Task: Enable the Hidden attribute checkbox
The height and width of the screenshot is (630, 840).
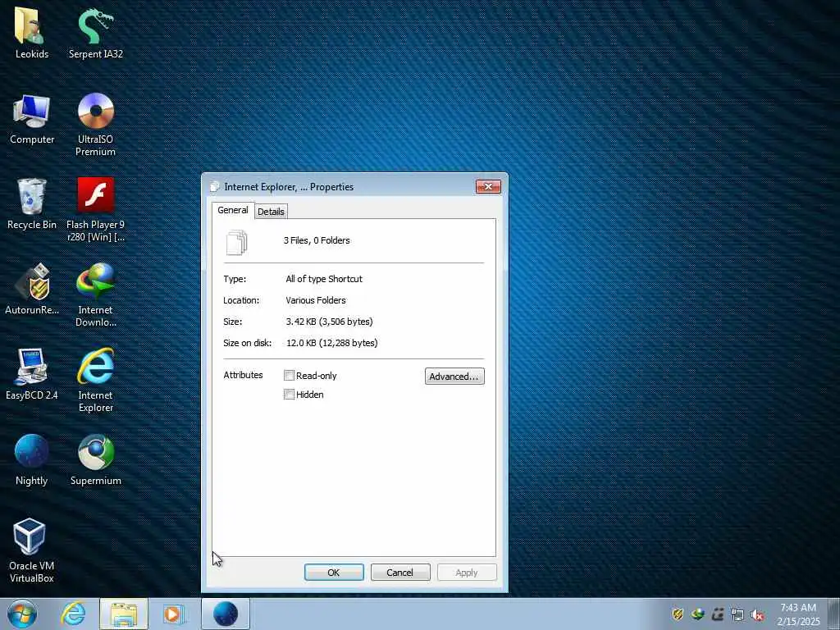Action: 290,395
